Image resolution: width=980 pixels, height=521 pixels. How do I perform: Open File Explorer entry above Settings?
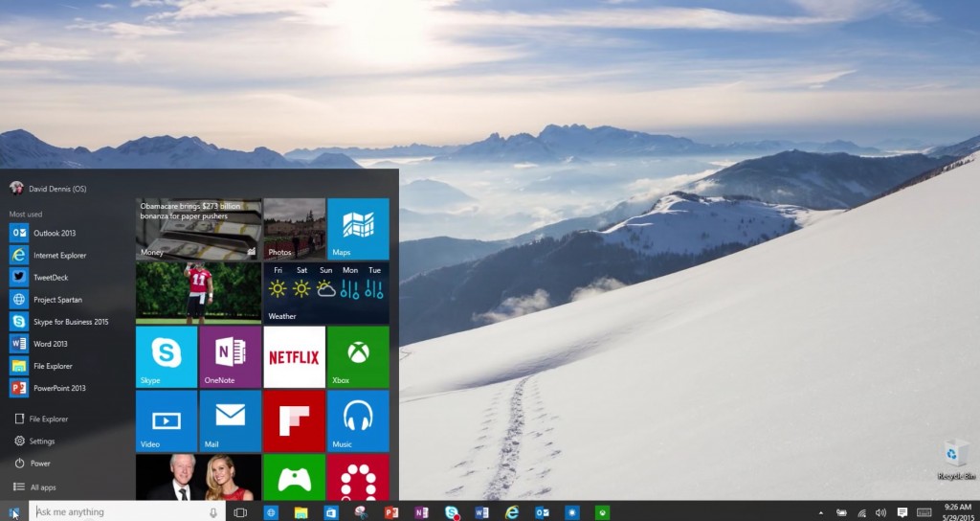[x=41, y=419]
